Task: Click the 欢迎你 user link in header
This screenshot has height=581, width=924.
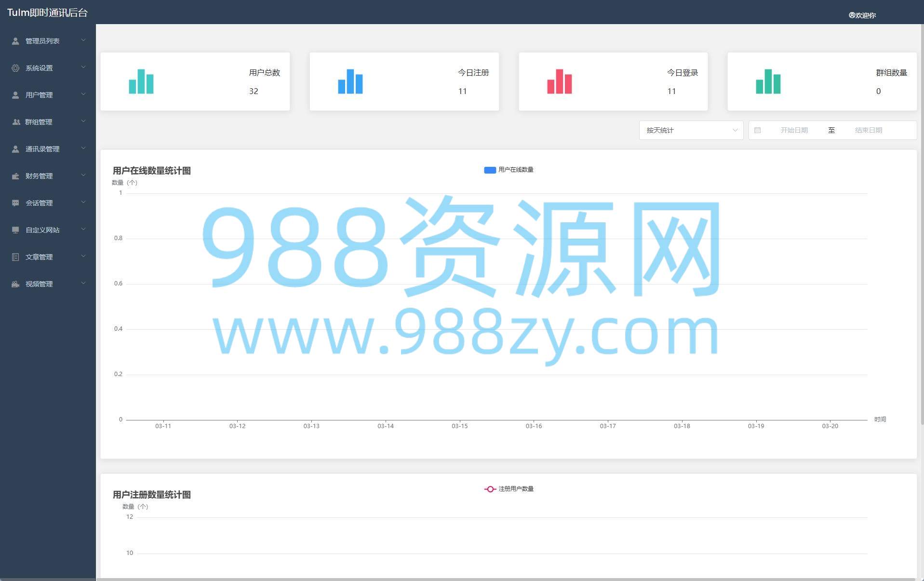Action: tap(862, 15)
